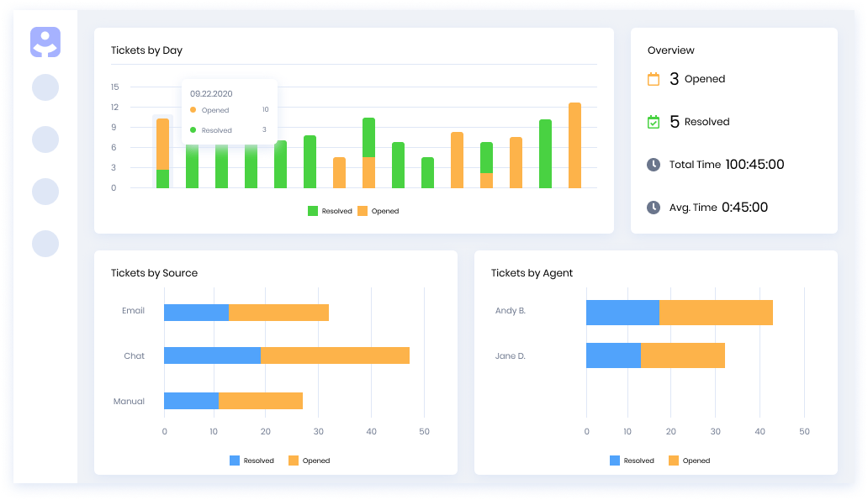Open the last circular sidebar navigation icon
This screenshot has height=500, width=868.
click(45, 244)
